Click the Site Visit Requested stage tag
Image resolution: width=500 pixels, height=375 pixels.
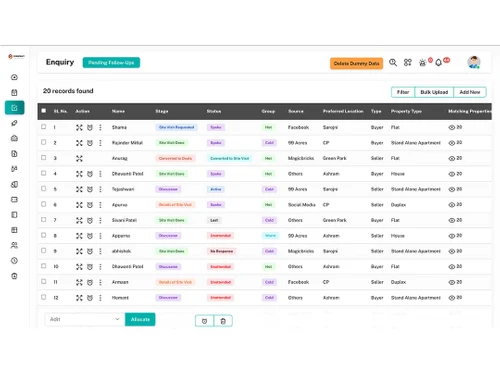coord(176,127)
